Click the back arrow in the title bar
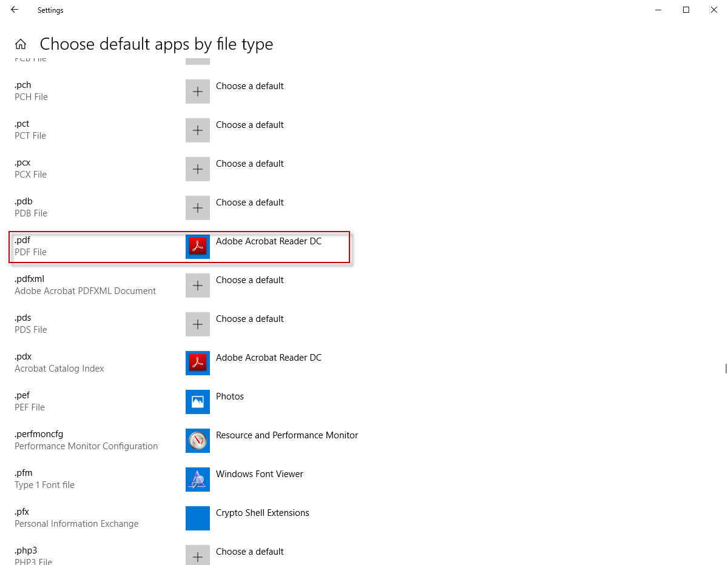Viewport: 728px width, 565px height. 14,10
